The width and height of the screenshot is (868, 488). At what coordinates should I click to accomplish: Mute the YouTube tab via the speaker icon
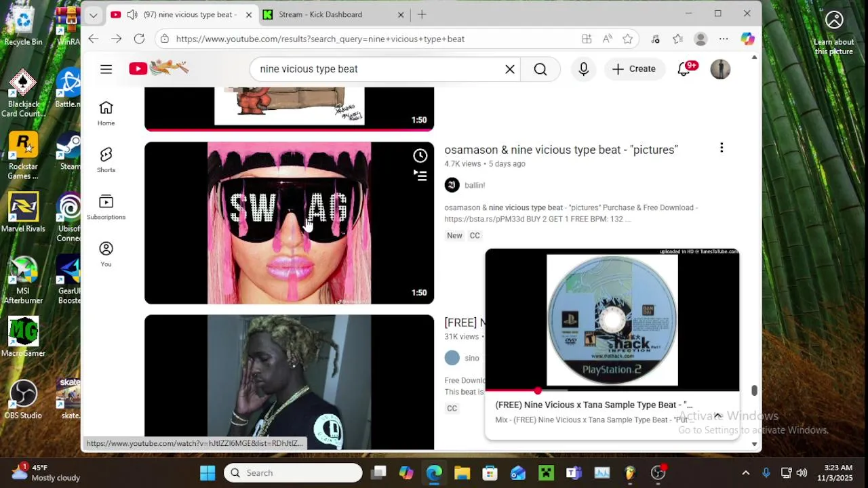(132, 14)
